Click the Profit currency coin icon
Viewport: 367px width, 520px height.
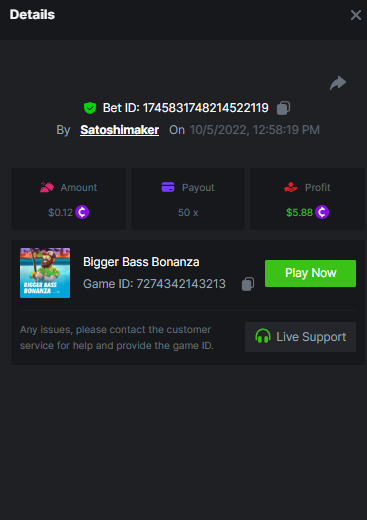click(x=322, y=212)
